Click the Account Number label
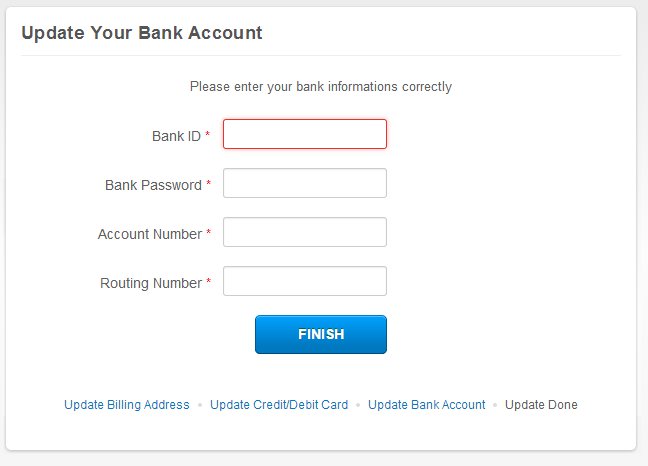The height and width of the screenshot is (466, 648). coord(150,234)
